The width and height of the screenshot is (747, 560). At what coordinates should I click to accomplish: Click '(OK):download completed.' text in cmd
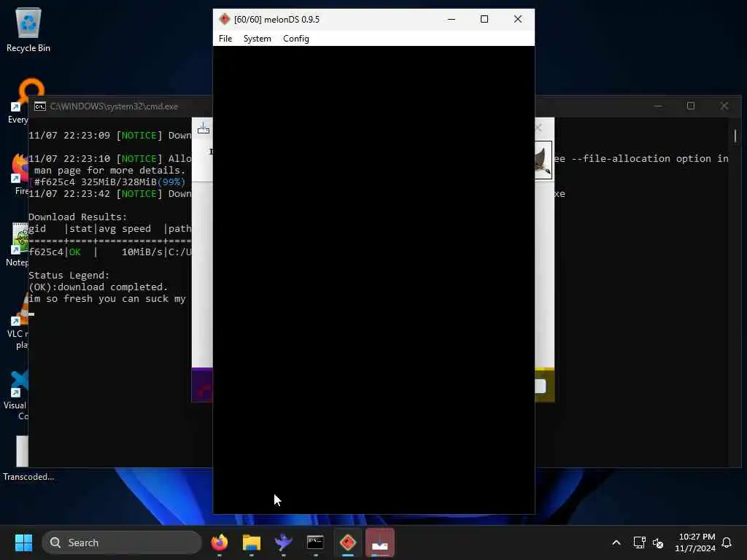point(98,287)
